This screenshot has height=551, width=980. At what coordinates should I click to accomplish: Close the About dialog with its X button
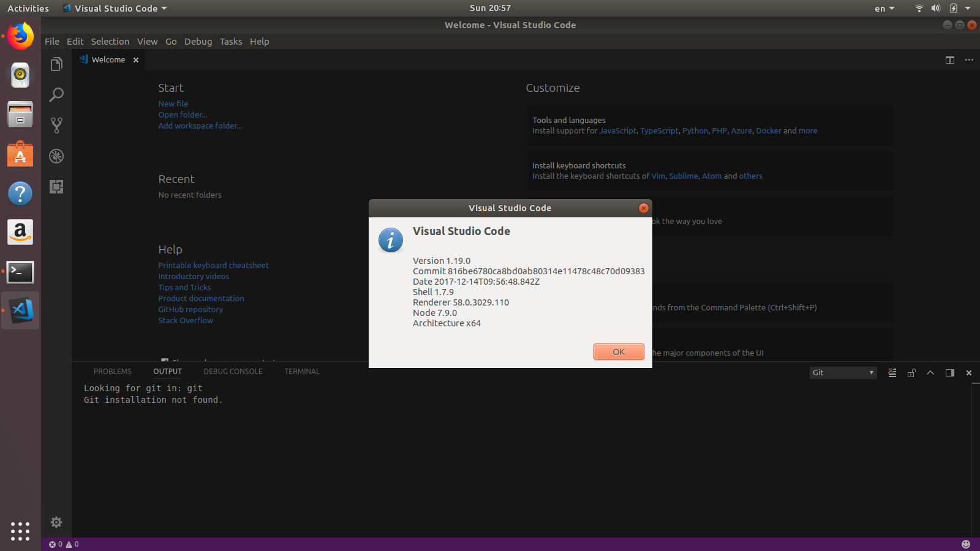644,208
